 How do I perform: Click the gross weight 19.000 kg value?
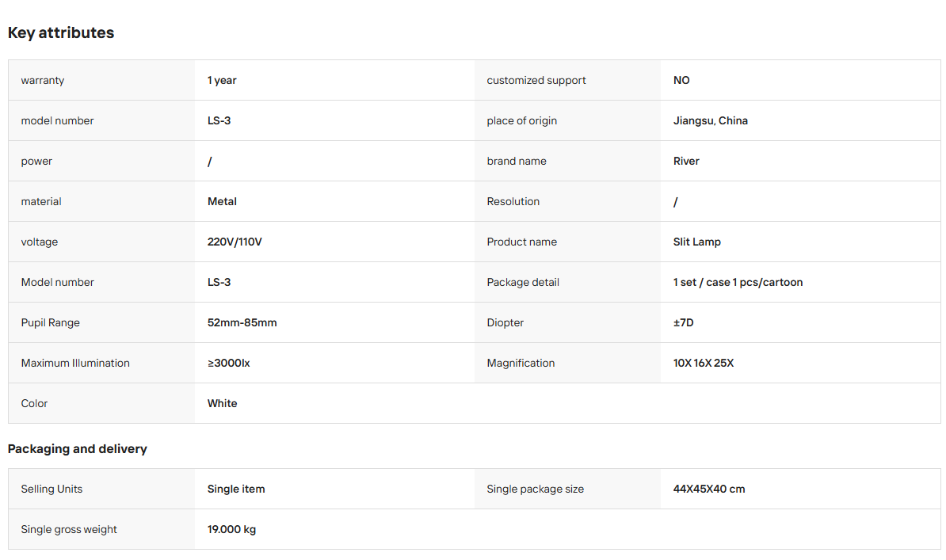231,530
